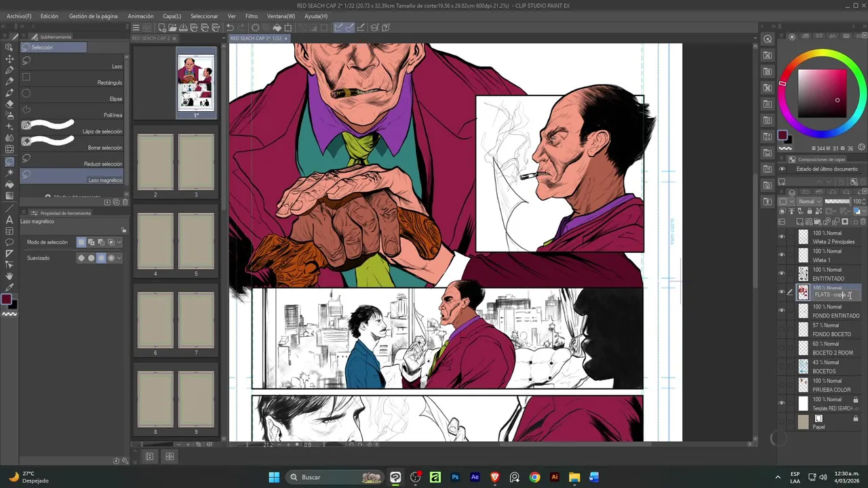Toggle visibility of FONDO ENTINTADO layer

tap(781, 310)
